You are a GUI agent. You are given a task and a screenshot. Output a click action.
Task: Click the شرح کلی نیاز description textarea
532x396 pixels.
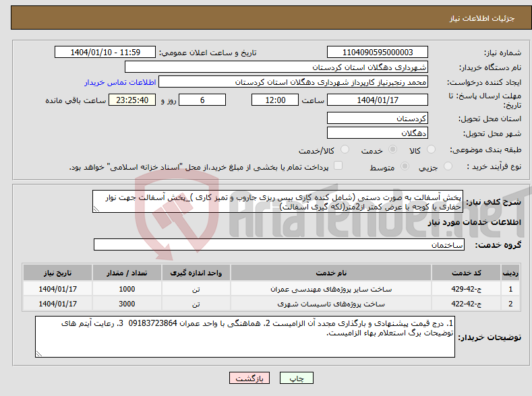click(278, 201)
